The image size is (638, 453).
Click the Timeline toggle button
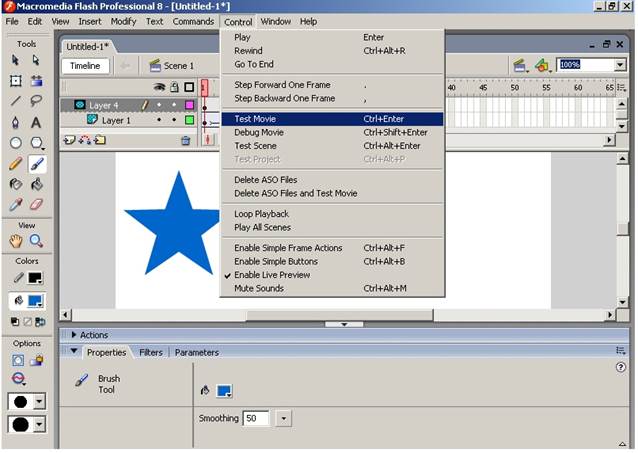85,66
